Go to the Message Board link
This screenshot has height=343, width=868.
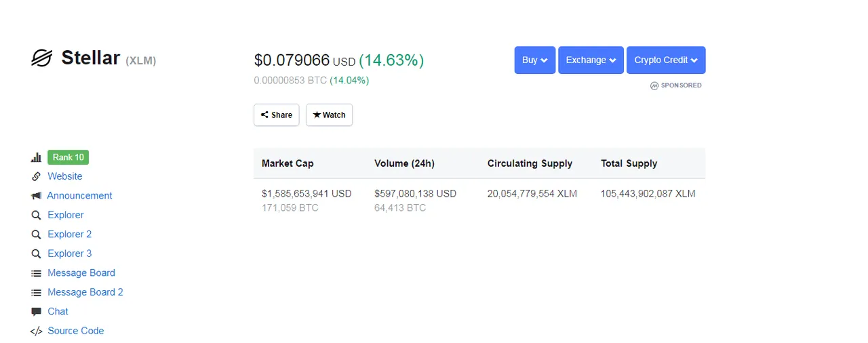[x=81, y=273]
